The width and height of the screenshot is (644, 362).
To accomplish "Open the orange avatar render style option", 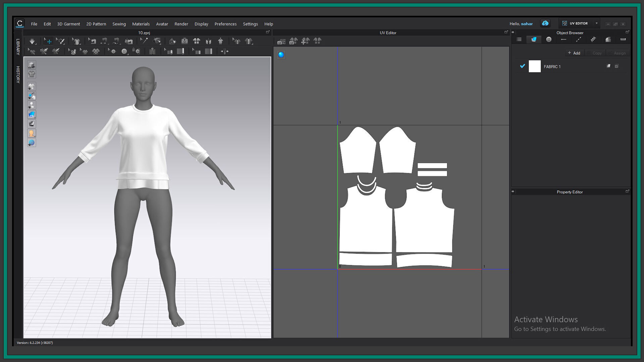I will point(32,133).
